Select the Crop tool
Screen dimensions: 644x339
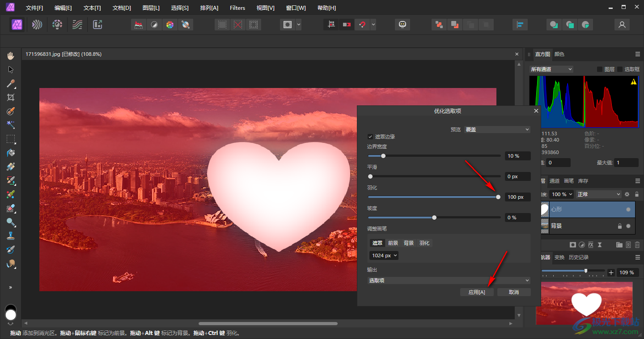[x=11, y=97]
